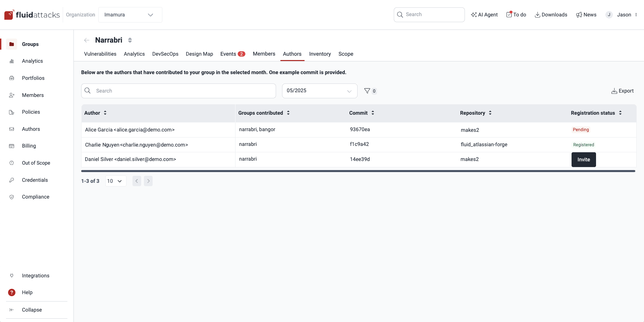
Task: Open the Downloads panel
Action: pyautogui.click(x=551, y=14)
